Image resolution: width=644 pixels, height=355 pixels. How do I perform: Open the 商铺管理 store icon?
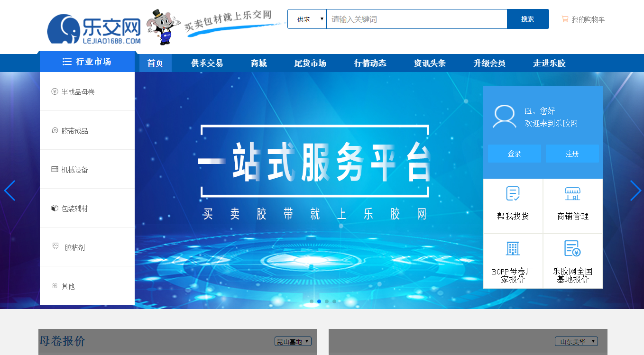pos(572,193)
